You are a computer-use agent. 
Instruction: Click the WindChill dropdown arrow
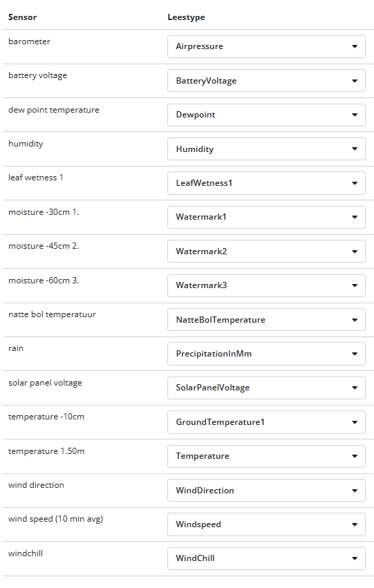[x=355, y=558]
